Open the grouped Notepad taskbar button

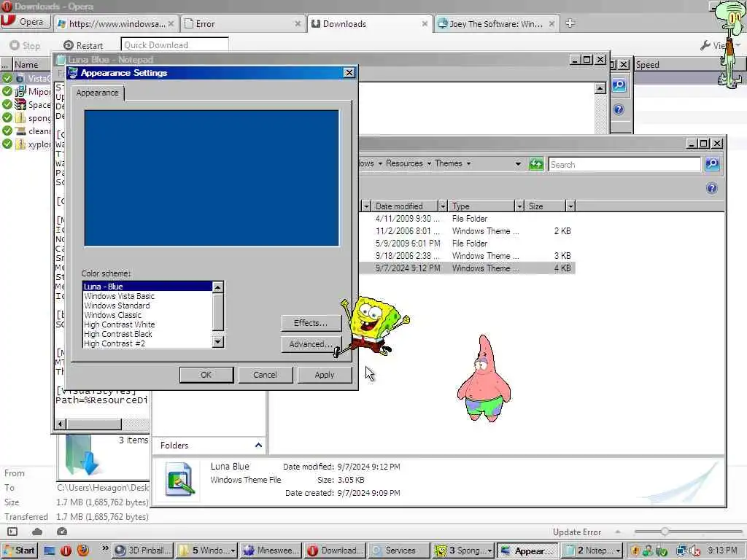592,551
